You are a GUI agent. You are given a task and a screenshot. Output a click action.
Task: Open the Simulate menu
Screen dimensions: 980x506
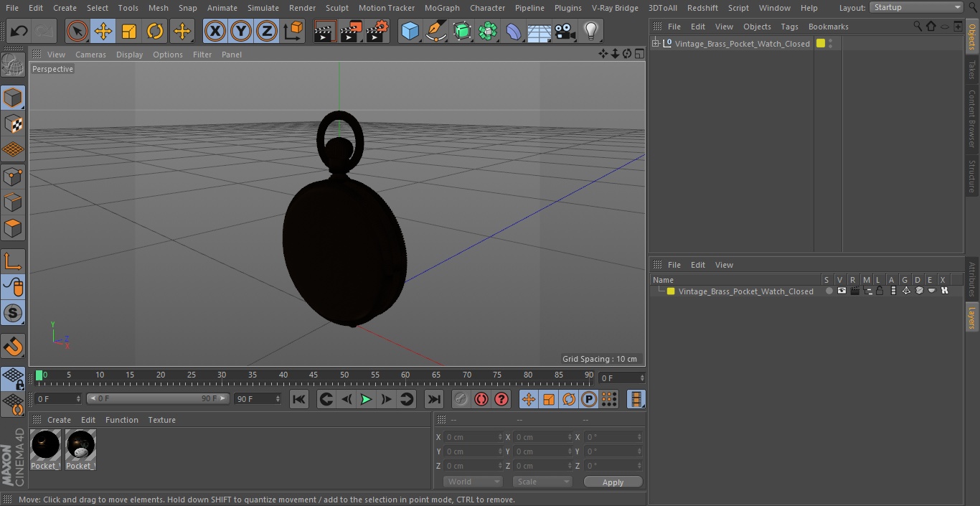pyautogui.click(x=263, y=8)
